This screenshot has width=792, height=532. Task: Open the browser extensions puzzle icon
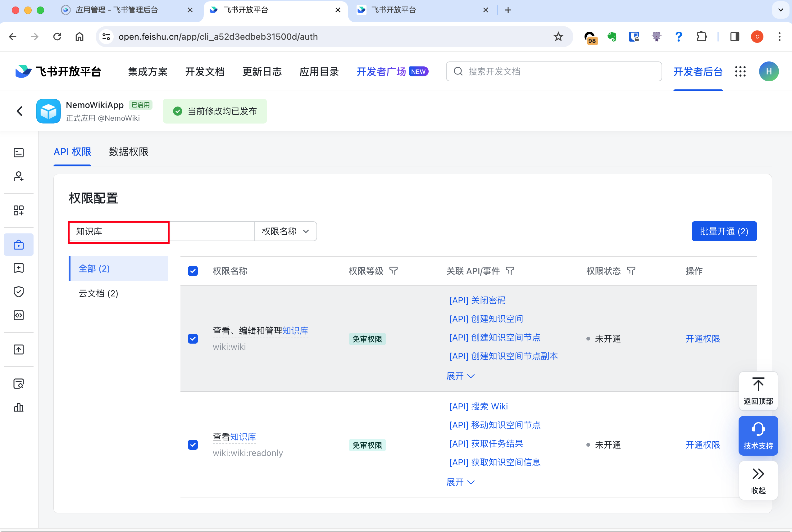(x=701, y=37)
